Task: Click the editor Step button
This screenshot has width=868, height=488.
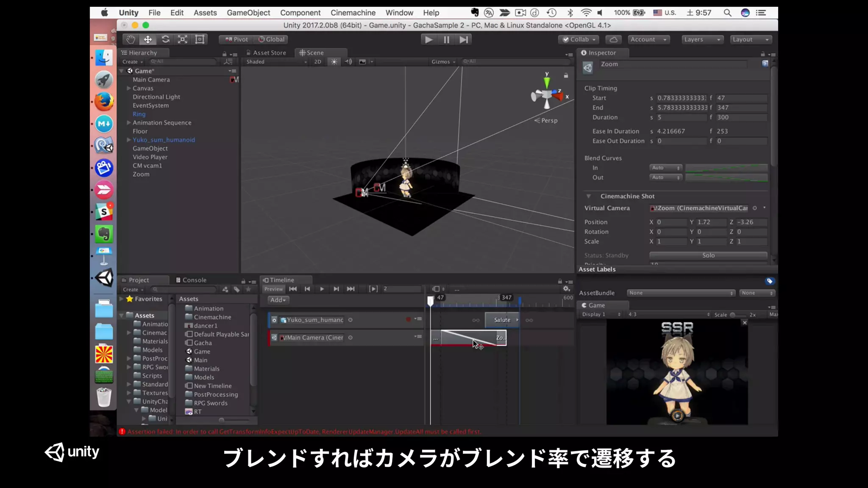Action: (464, 39)
